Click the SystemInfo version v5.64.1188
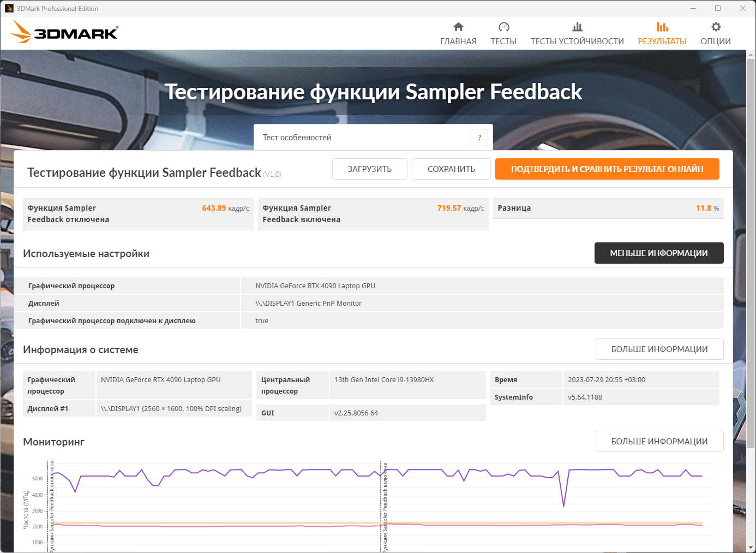Screen dimensions: 756x553 point(585,397)
